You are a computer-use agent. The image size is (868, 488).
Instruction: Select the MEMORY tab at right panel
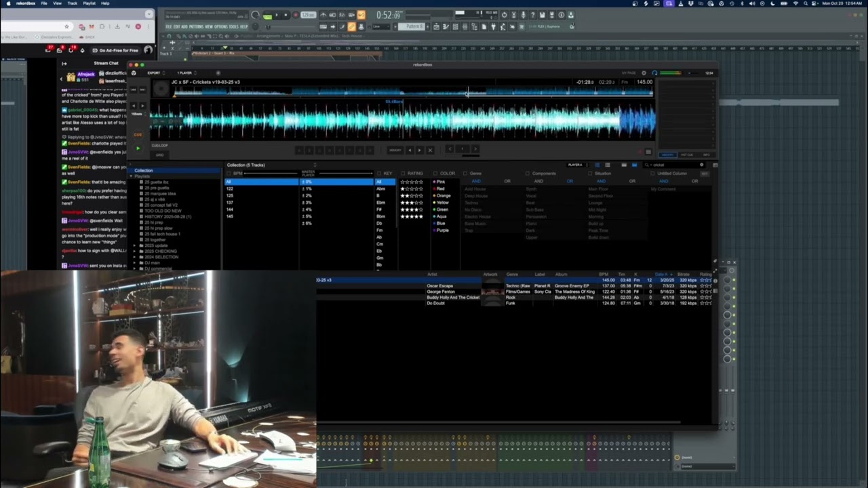(x=668, y=155)
